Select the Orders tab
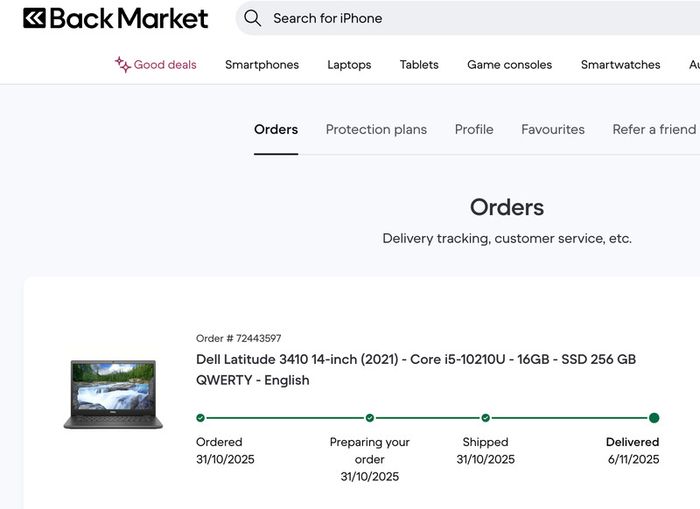 pyautogui.click(x=276, y=129)
